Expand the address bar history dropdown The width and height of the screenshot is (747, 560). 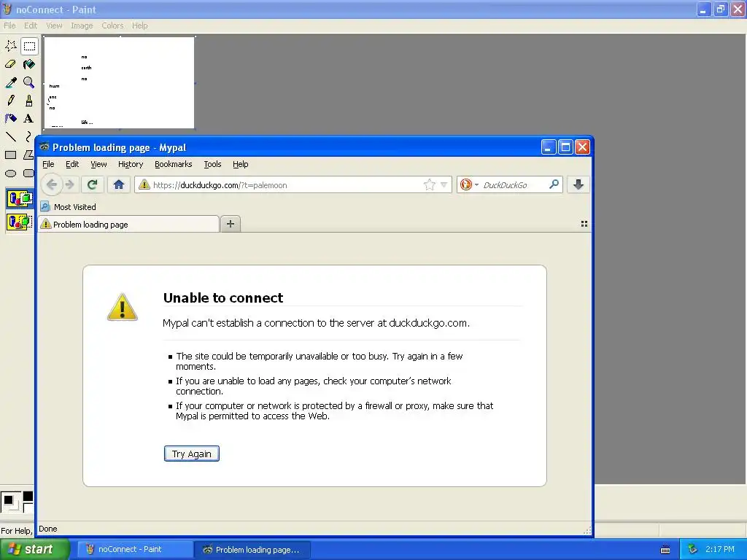click(x=444, y=184)
